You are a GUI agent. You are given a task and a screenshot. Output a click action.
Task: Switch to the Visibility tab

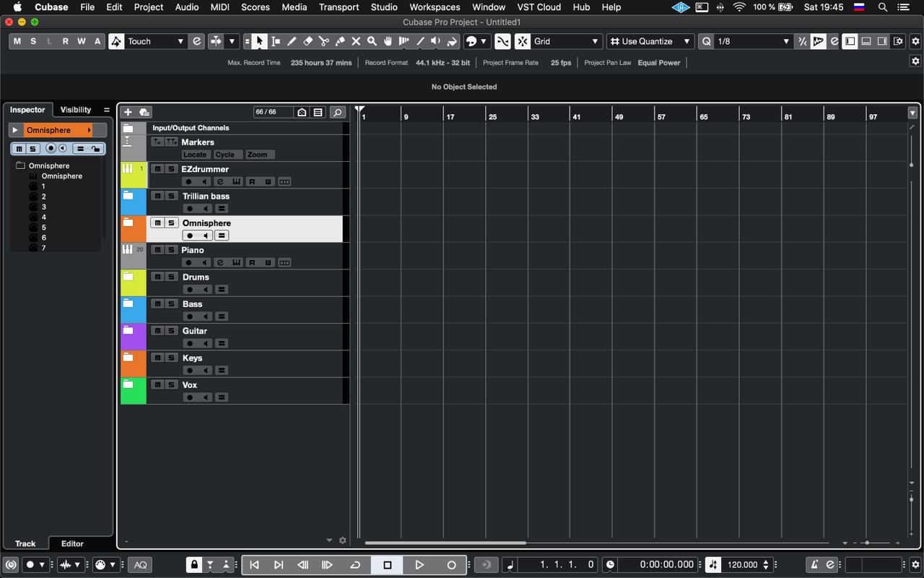[76, 110]
